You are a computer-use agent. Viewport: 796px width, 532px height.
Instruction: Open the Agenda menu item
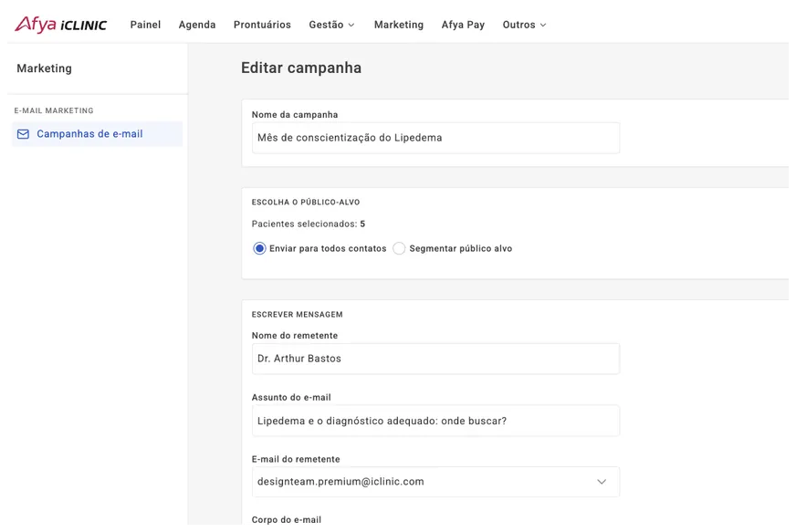point(197,25)
